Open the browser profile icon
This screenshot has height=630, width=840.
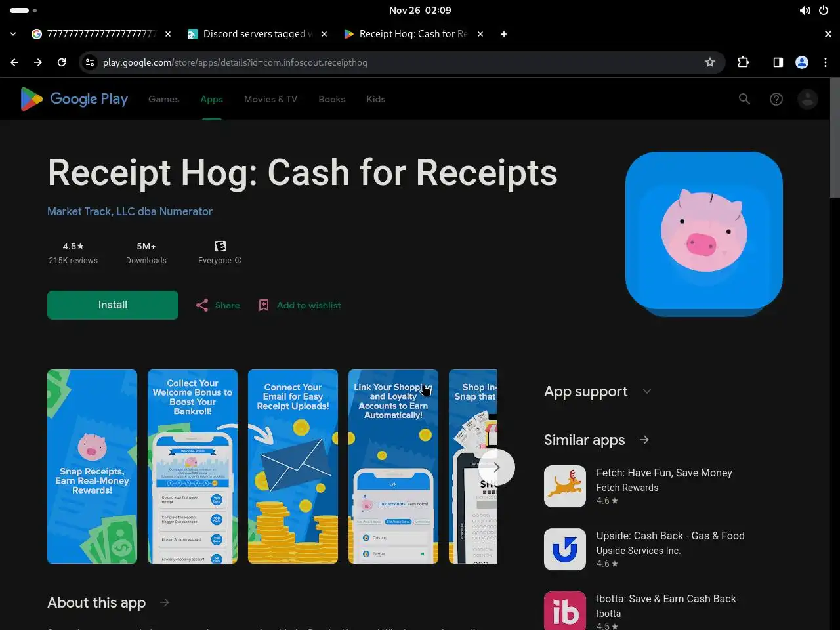802,62
